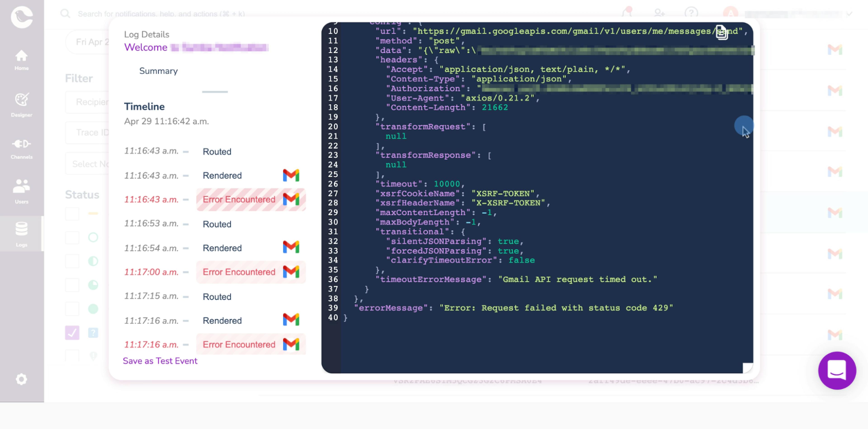
Task: Toggle the checkmark status checkbox row
Action: 72,333
